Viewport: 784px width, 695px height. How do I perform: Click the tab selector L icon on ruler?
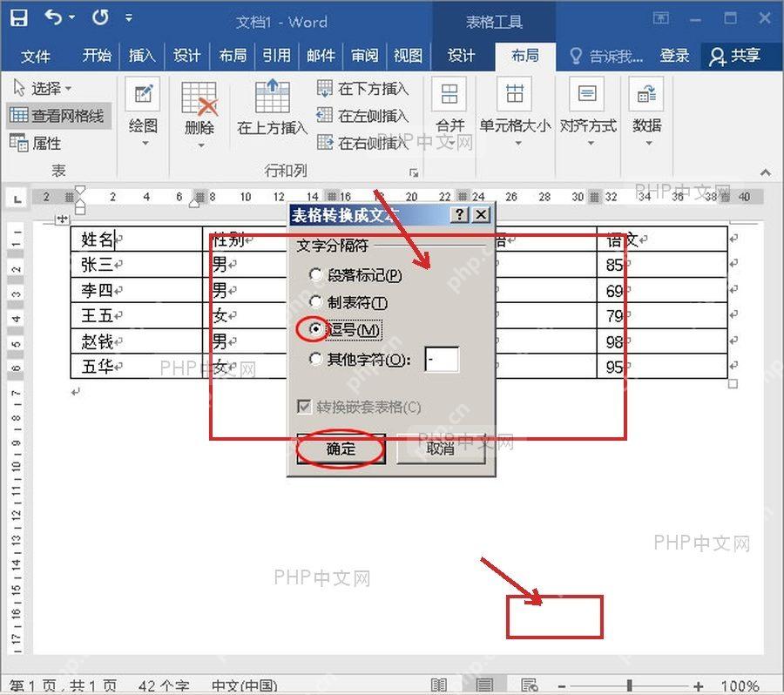point(17,198)
